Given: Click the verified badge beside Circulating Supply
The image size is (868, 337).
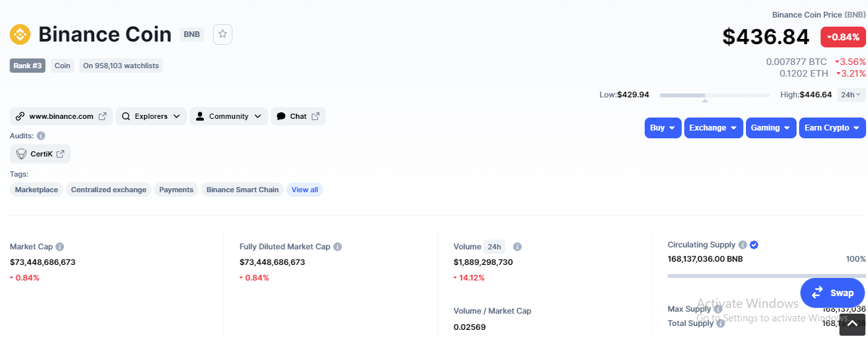Looking at the screenshot, I should (754, 245).
